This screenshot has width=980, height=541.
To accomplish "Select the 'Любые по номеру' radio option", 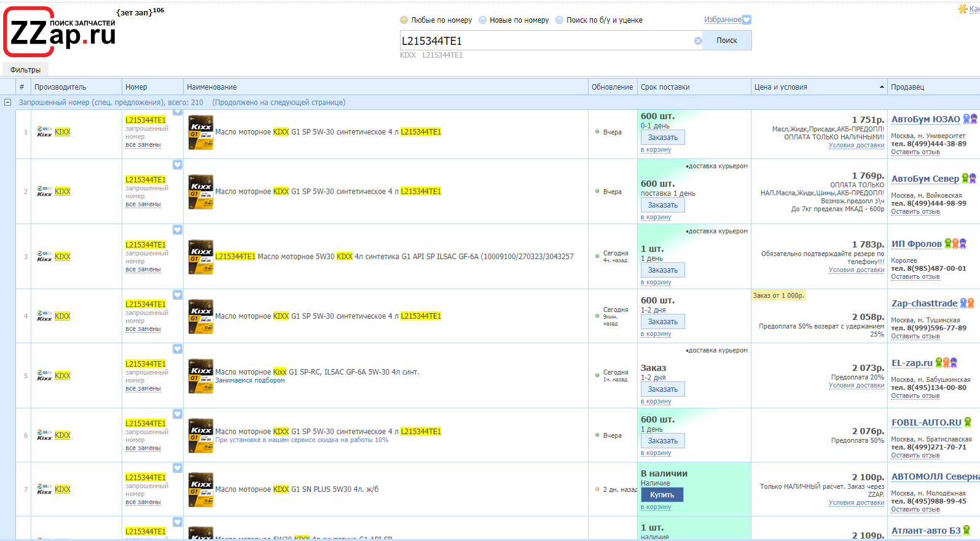I will click(404, 20).
